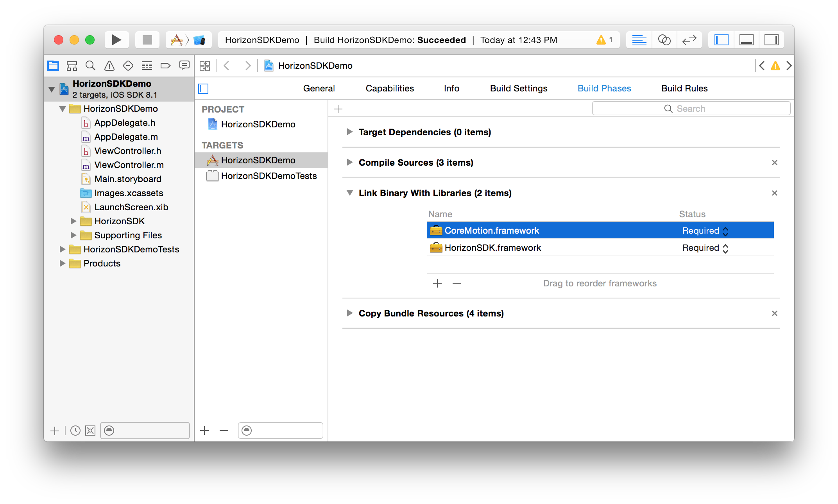Jump to previous issue arrow
Screen dimensions: 838x504
[762, 66]
